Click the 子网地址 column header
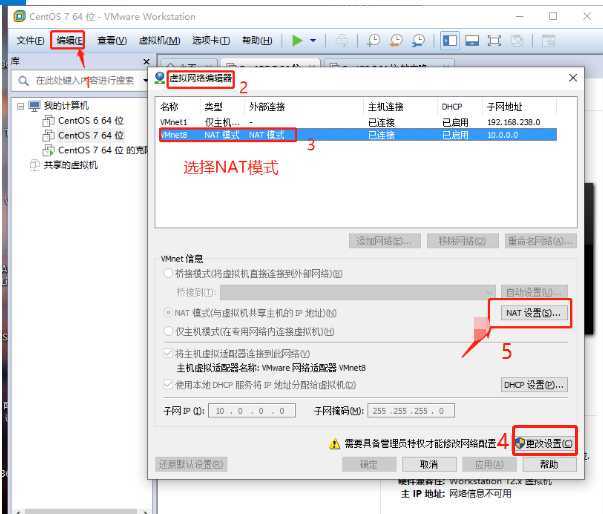 click(x=519, y=106)
